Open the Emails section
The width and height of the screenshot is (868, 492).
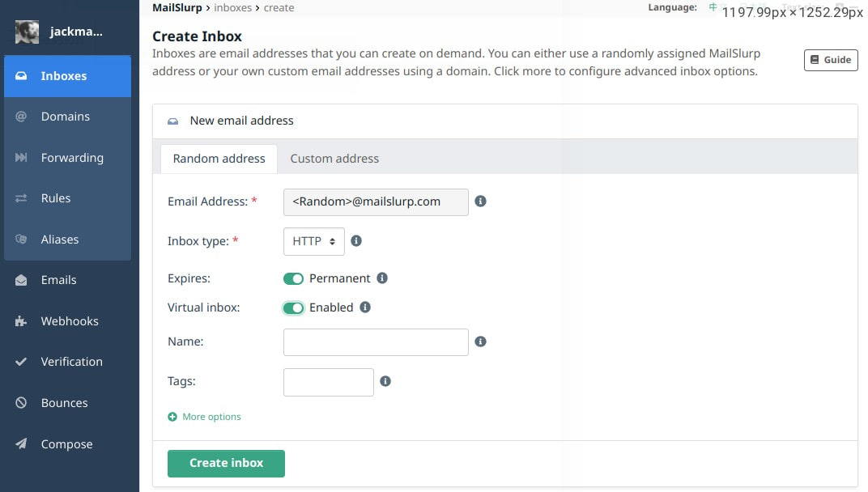pyautogui.click(x=58, y=279)
